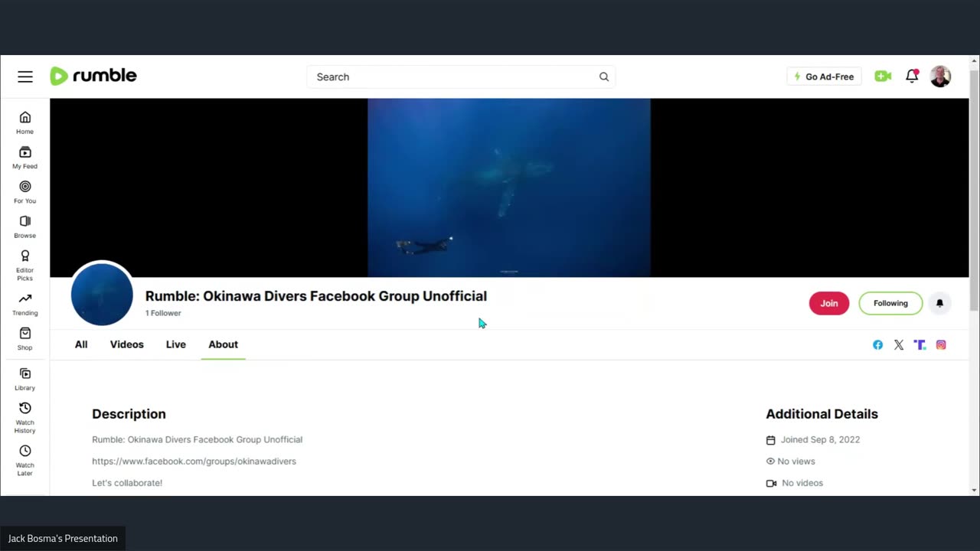Go to Home in sidebar
The image size is (980, 551).
[25, 122]
